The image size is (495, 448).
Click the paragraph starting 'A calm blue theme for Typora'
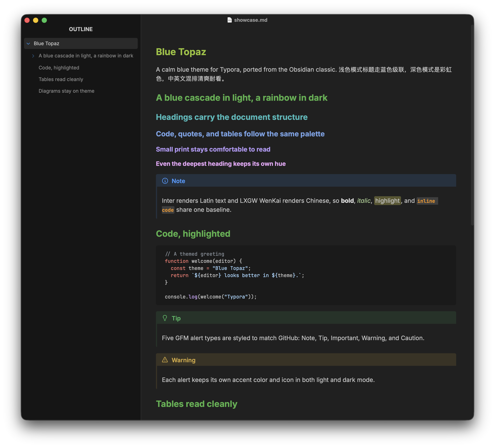point(304,74)
